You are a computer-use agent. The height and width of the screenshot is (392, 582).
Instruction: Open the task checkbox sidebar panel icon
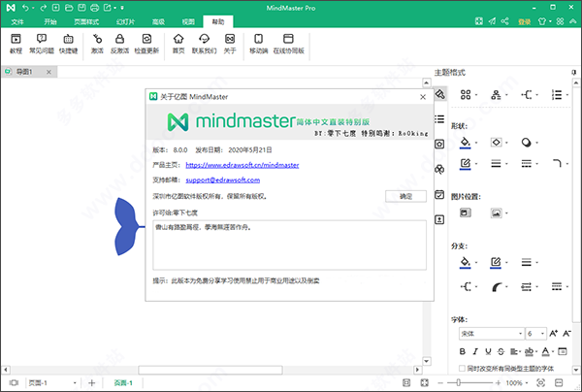[x=439, y=194]
